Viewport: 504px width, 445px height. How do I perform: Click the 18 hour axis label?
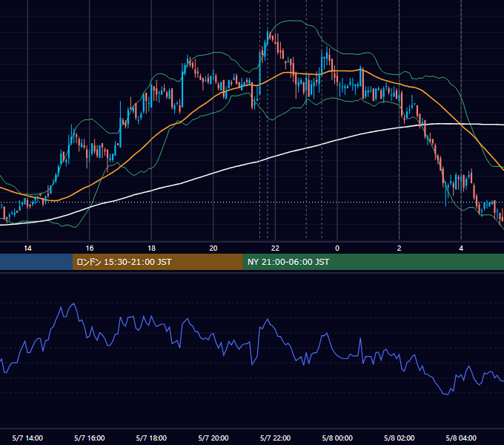pyautogui.click(x=151, y=248)
